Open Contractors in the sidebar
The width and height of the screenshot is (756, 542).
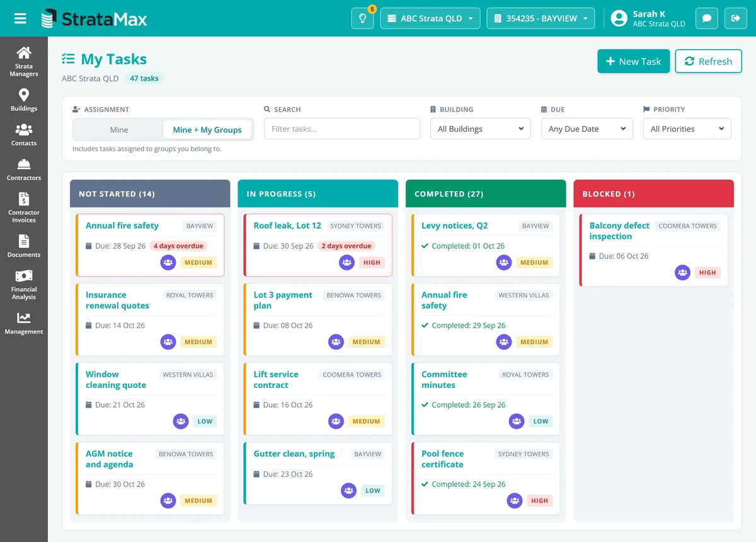pos(24,170)
